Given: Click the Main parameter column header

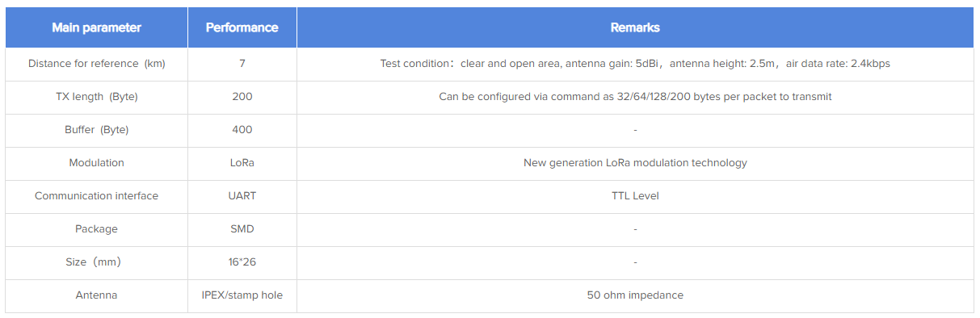Looking at the screenshot, I should coord(96,27).
